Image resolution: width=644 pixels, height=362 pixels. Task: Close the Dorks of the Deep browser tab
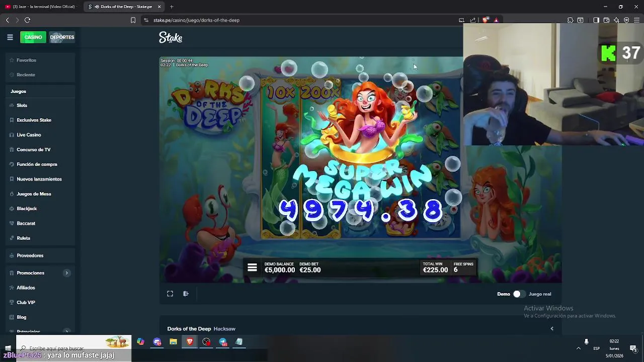159,7
